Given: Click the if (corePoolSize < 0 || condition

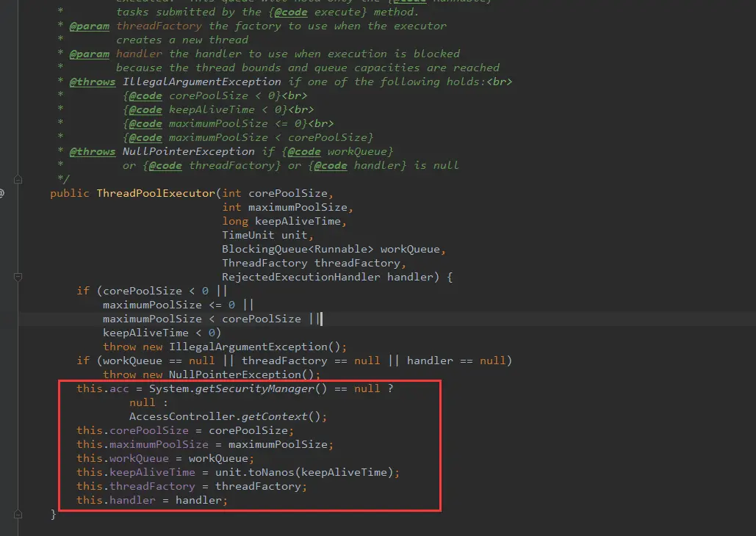Looking at the screenshot, I should pos(152,291).
